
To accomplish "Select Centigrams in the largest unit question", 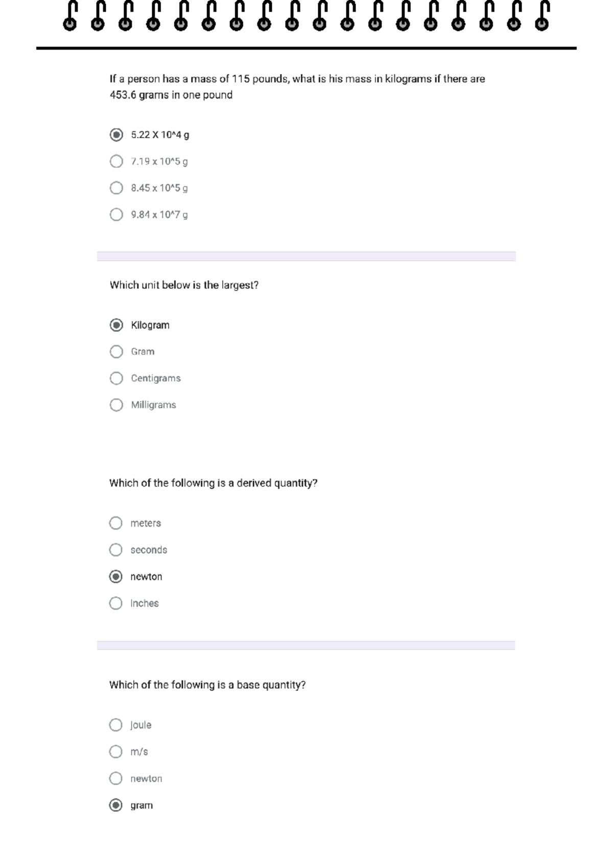I will (116, 378).
